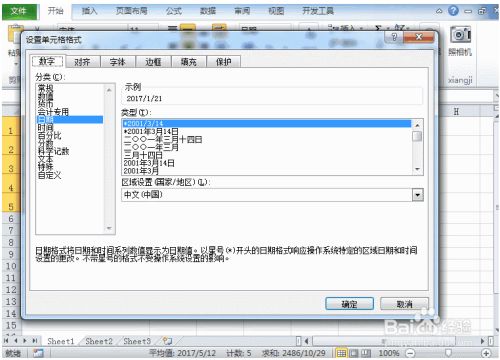Switch to the 插入 ribbon tab
This screenshot has width=500, height=360.
point(89,11)
